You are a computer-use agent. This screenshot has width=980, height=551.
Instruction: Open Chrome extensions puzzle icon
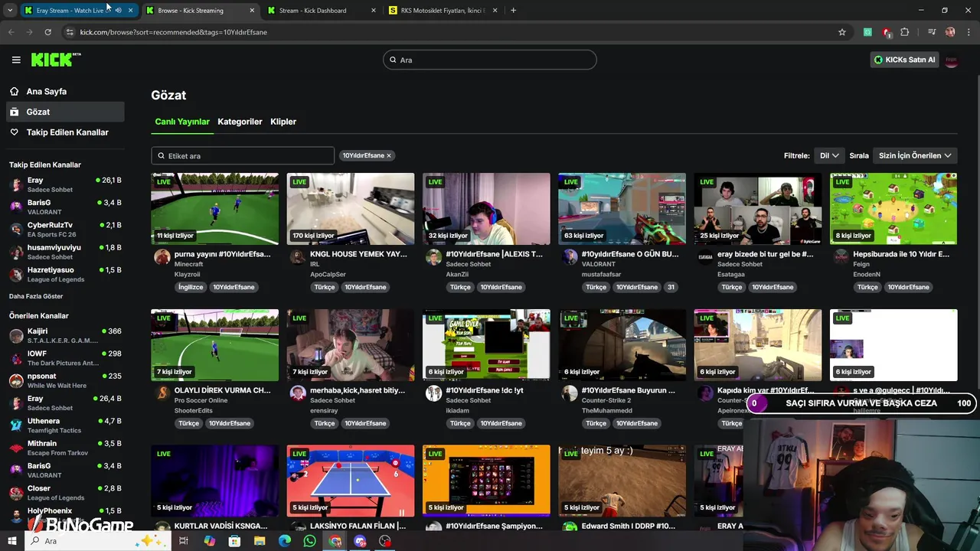click(905, 32)
